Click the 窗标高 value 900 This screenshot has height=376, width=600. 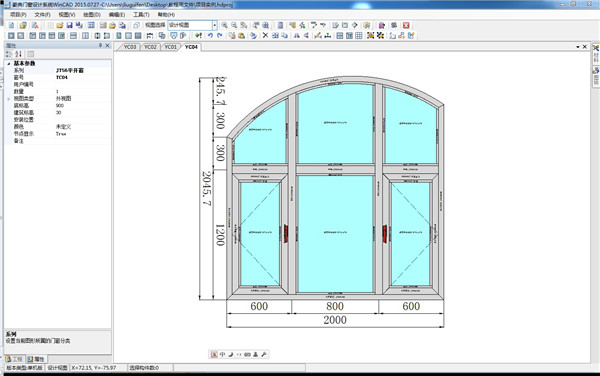coord(83,106)
